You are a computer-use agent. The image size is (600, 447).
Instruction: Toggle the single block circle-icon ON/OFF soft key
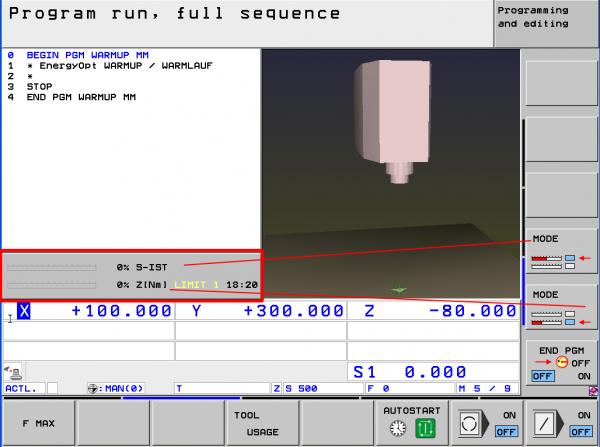pos(485,422)
